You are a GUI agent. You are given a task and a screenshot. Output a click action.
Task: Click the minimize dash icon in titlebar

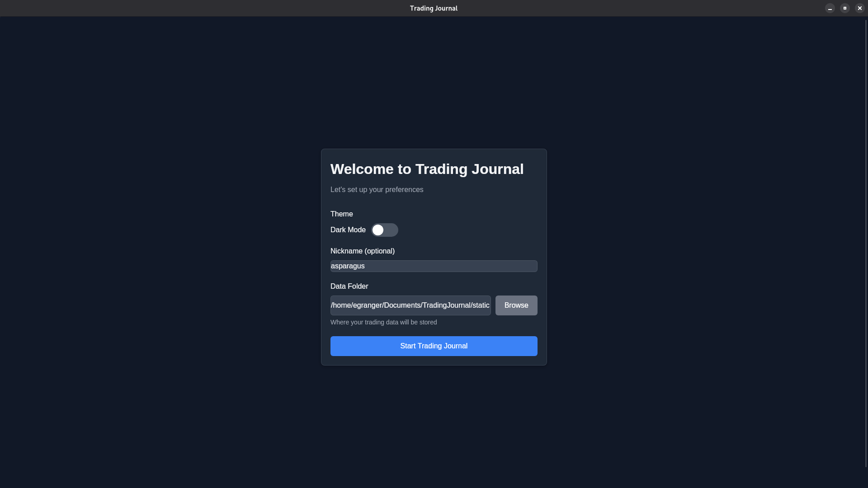[x=830, y=8]
